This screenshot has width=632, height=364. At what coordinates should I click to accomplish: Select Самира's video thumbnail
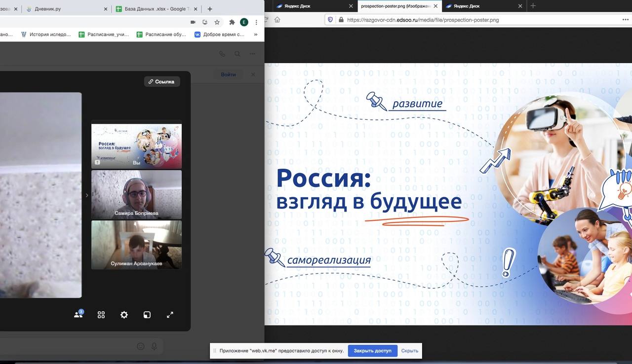coord(136,194)
